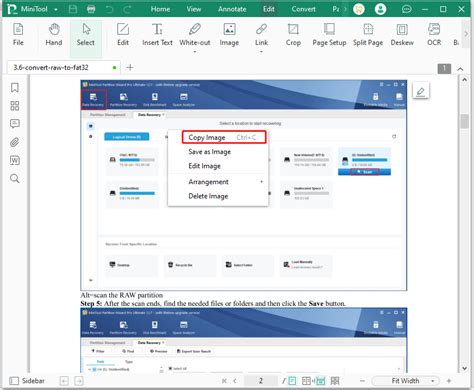Add a new document tab
This screenshot has height=390, width=474.
tap(130, 68)
